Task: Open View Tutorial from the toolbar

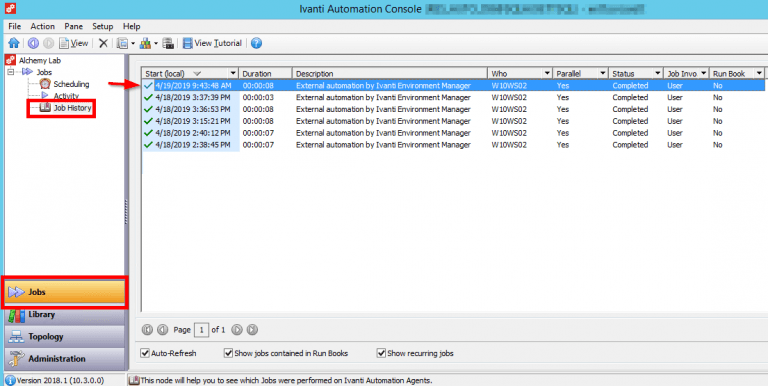Action: pyautogui.click(x=212, y=43)
